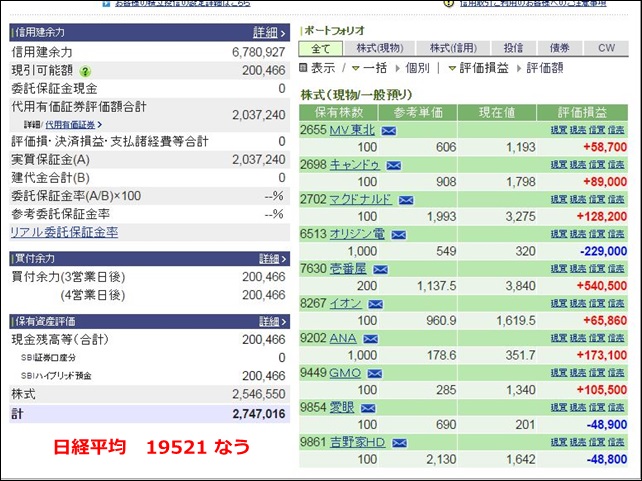Click the 保有株数 column header
The height and width of the screenshot is (481, 642).
pyautogui.click(x=339, y=113)
